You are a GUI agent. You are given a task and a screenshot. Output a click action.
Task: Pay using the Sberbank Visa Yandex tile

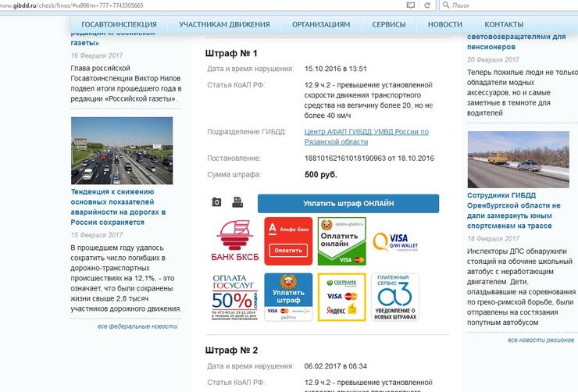[x=341, y=297]
